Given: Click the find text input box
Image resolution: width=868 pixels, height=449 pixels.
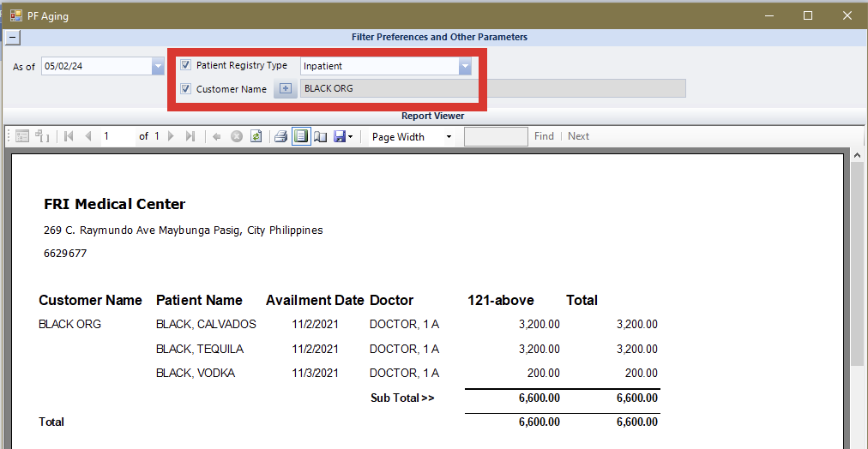Looking at the screenshot, I should [x=496, y=136].
